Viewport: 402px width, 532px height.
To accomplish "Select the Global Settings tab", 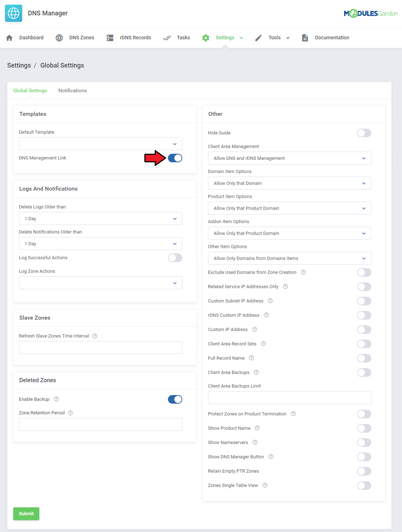I will (x=30, y=90).
